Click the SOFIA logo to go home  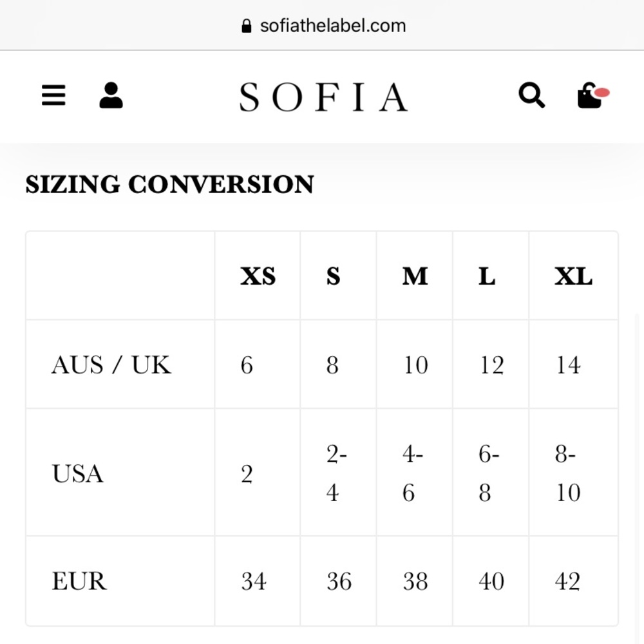(x=323, y=97)
